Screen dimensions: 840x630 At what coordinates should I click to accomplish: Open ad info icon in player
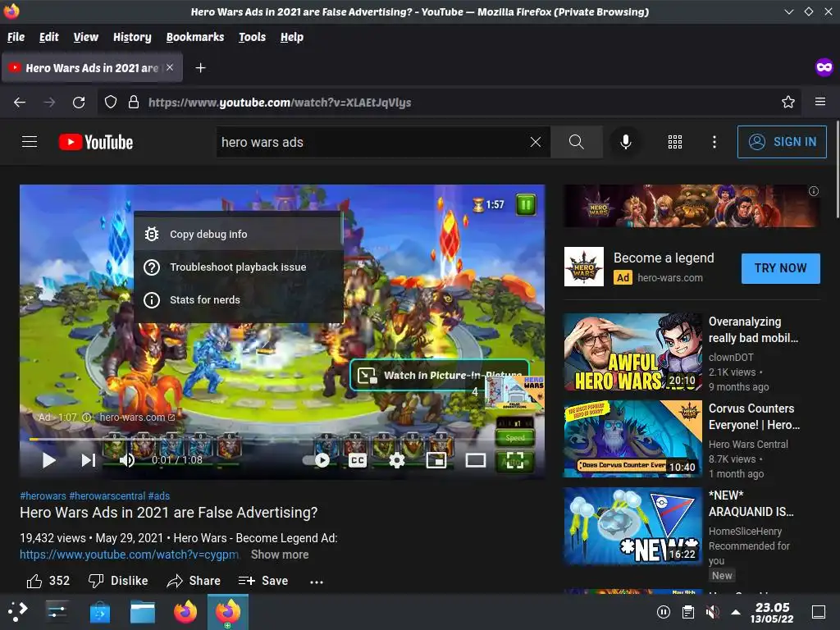[x=86, y=418]
